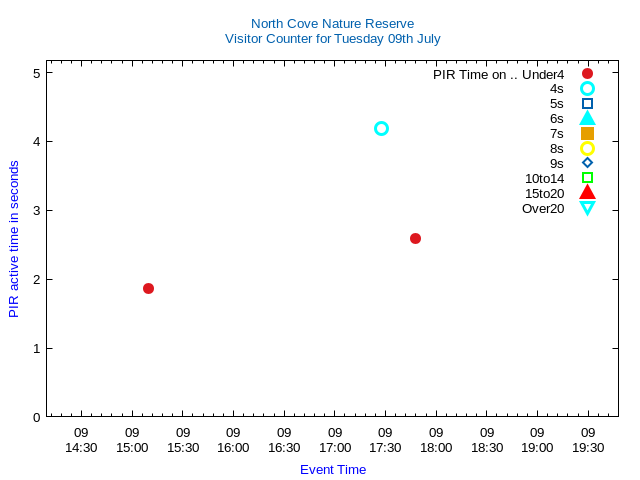Click the red Under4 legend marker
The width and height of the screenshot is (640, 480).
587,74
